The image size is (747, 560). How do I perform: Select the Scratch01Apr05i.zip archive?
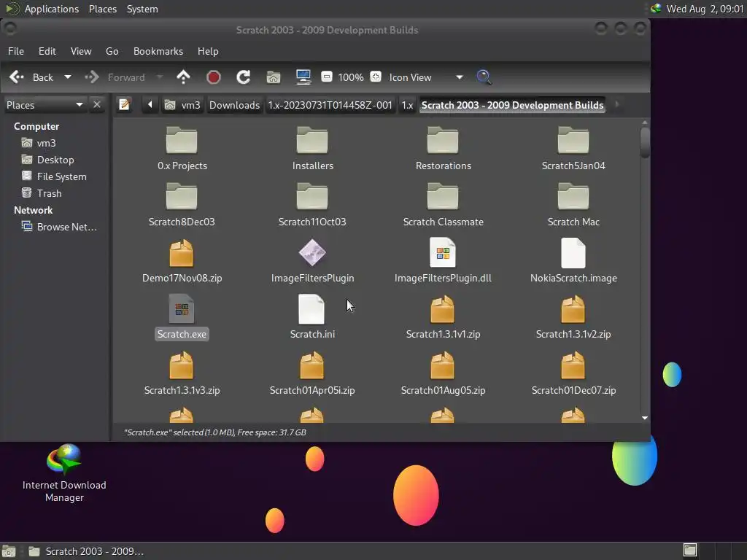click(x=312, y=373)
